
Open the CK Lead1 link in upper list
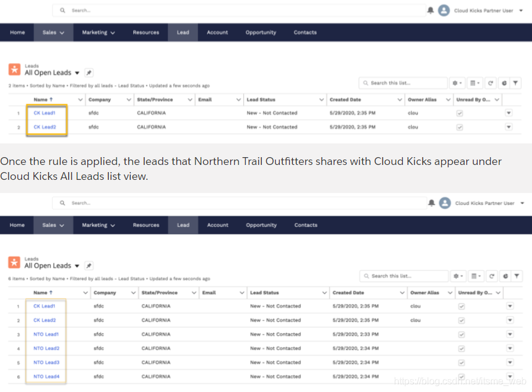[44, 113]
